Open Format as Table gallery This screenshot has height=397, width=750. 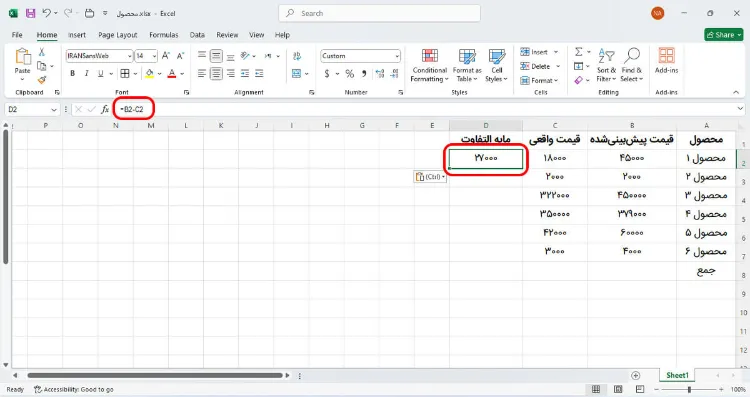tap(467, 66)
